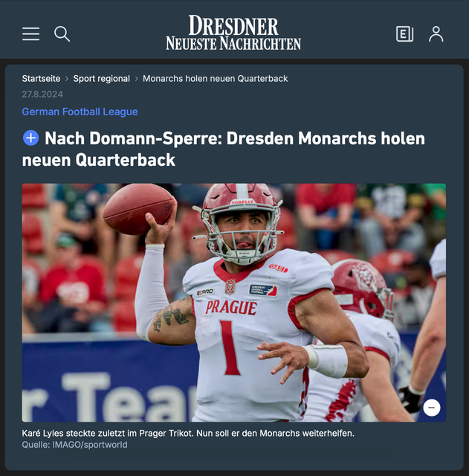Open the user account profile icon
This screenshot has width=469, height=476.
(x=436, y=33)
